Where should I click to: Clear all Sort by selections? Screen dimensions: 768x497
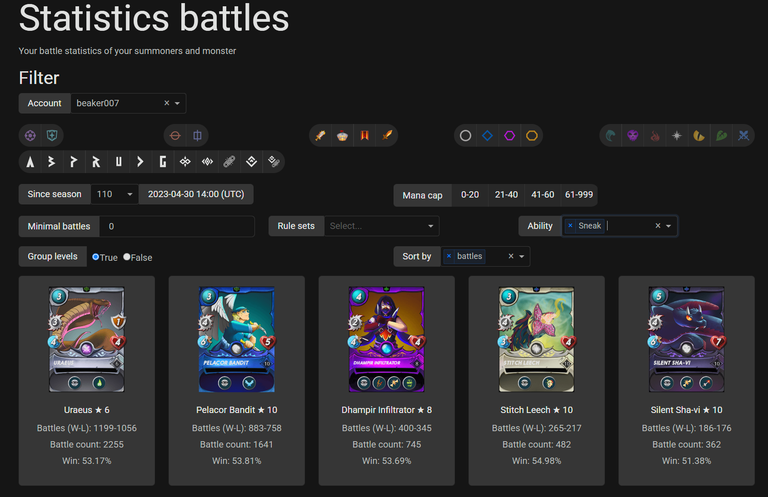click(511, 256)
